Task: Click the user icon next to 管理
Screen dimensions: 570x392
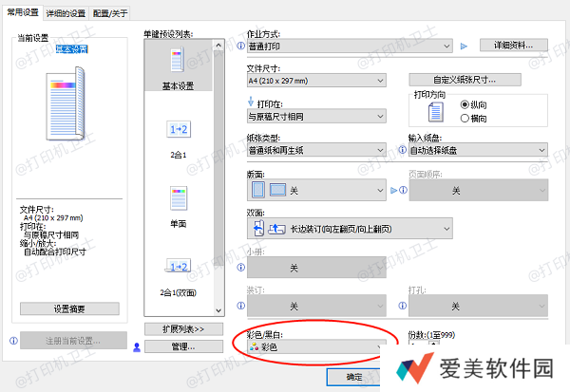Action: [x=137, y=347]
